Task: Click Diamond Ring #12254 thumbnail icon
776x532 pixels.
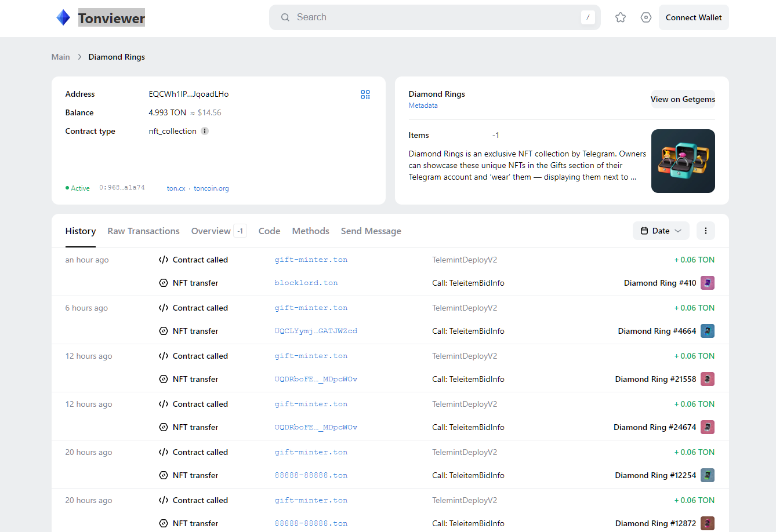Action: tap(708, 475)
